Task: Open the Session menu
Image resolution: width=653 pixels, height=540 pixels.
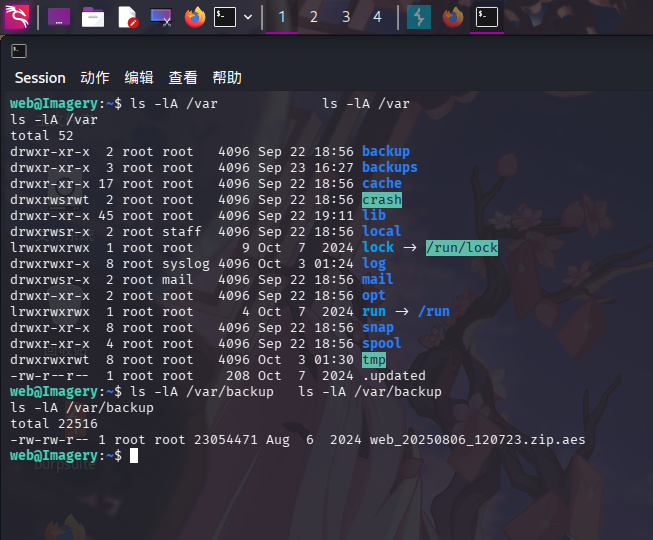Action: coord(40,78)
